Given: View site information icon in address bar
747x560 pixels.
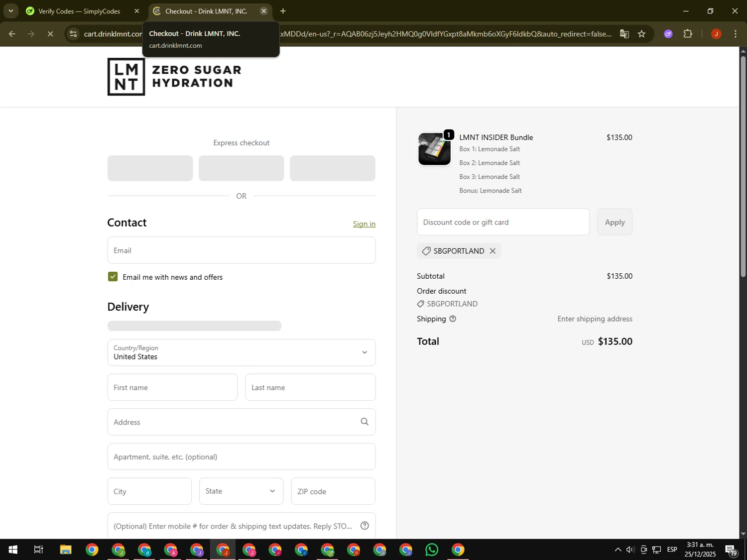Looking at the screenshot, I should (73, 34).
